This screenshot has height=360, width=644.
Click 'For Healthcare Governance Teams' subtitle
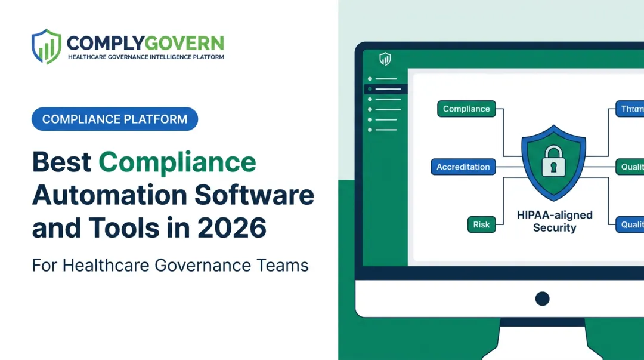click(x=170, y=265)
